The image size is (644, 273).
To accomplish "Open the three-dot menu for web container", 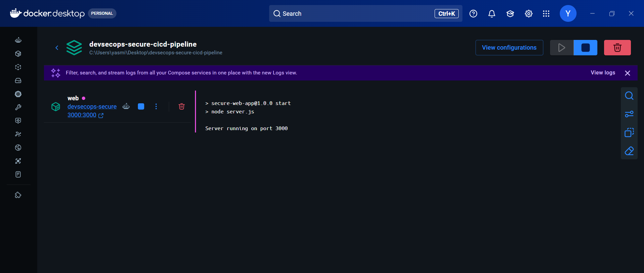I will click(x=156, y=106).
